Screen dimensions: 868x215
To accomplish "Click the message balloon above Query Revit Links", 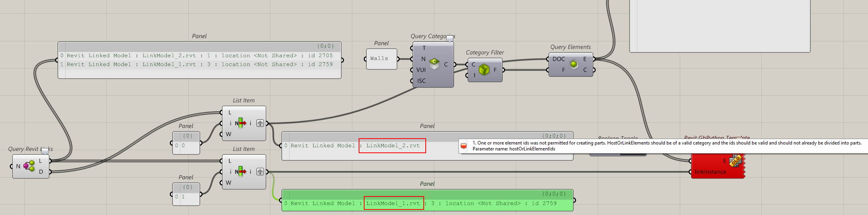I will click(45, 151).
